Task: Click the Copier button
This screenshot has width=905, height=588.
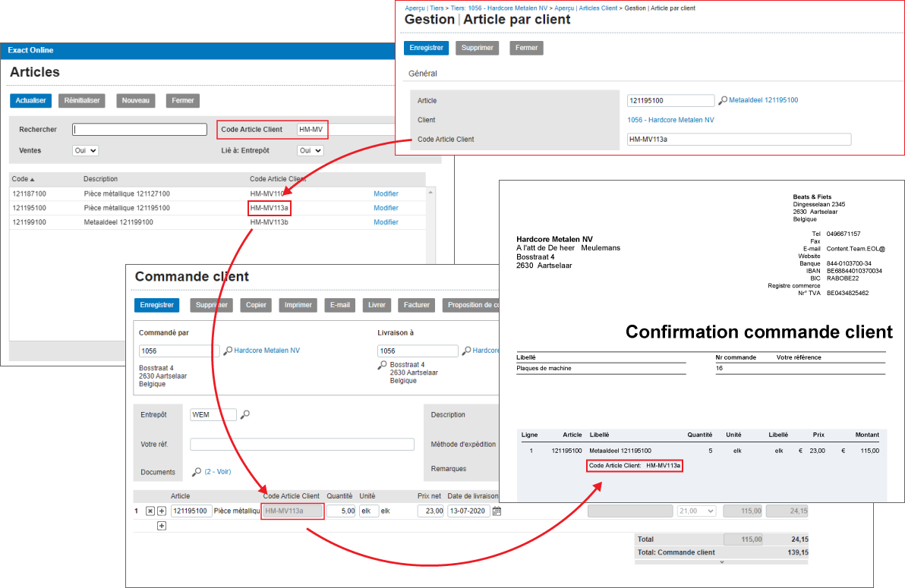Action: [x=257, y=305]
